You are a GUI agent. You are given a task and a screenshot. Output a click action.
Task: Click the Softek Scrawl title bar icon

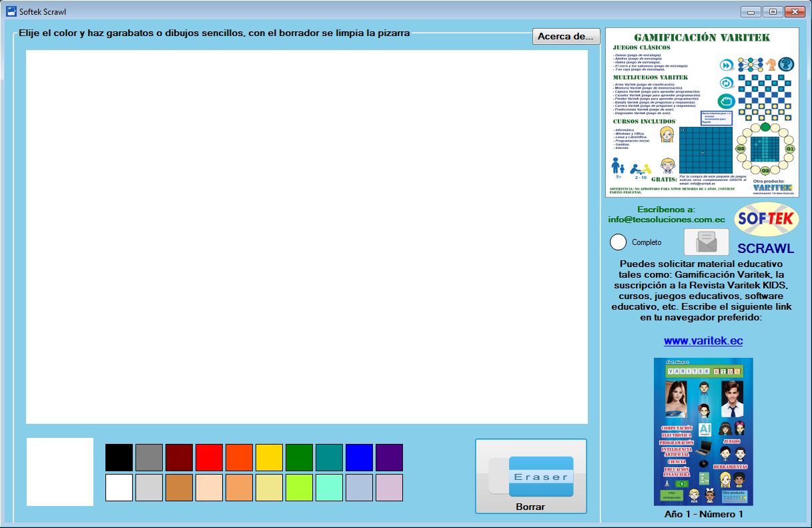(11, 11)
